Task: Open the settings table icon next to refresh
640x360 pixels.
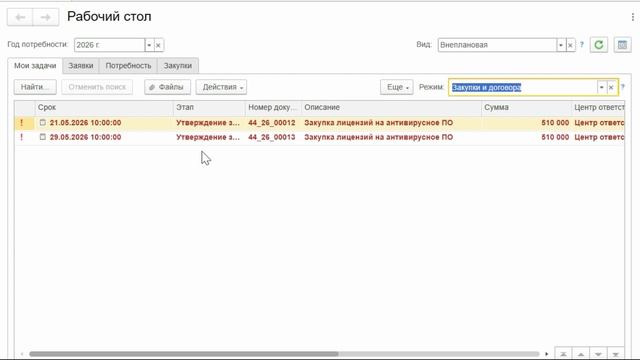Action: [x=622, y=45]
